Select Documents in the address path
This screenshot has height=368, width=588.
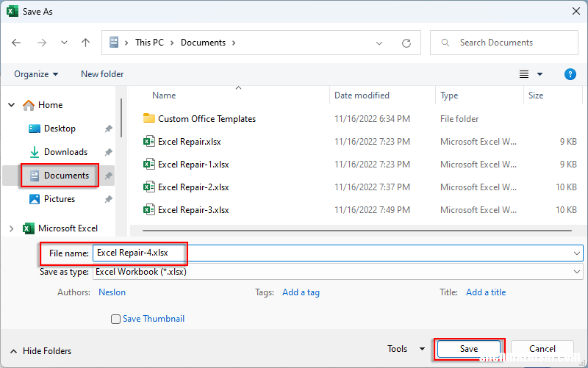pyautogui.click(x=203, y=43)
